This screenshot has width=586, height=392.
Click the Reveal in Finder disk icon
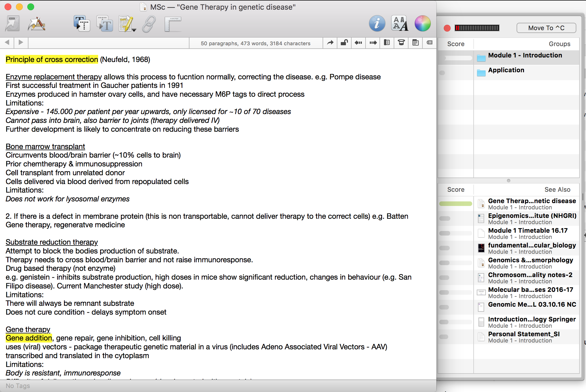click(x=13, y=24)
